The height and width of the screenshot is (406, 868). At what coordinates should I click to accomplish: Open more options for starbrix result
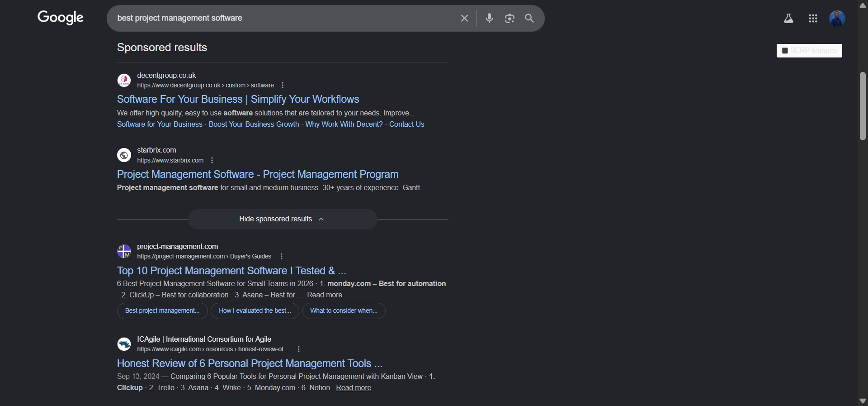coord(212,160)
